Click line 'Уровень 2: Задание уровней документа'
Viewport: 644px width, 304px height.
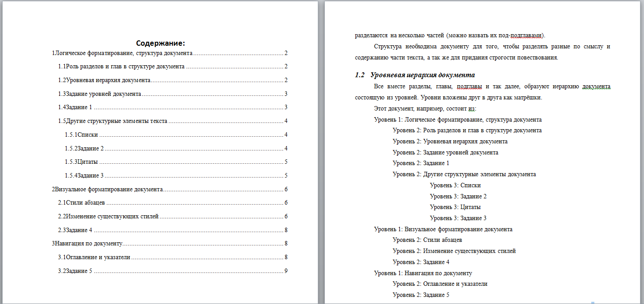[x=445, y=153]
